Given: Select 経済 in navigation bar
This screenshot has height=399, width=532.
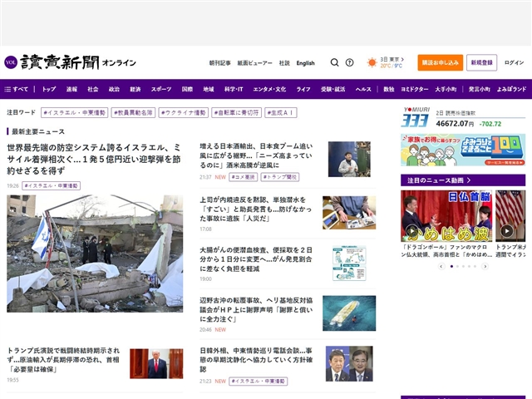Looking at the screenshot, I should [x=135, y=89].
